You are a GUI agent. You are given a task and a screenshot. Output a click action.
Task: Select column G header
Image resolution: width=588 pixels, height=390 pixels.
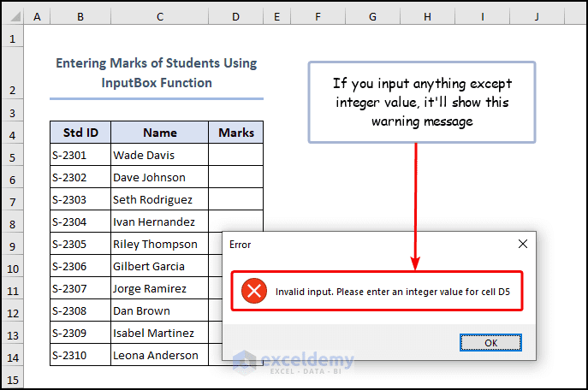click(372, 16)
